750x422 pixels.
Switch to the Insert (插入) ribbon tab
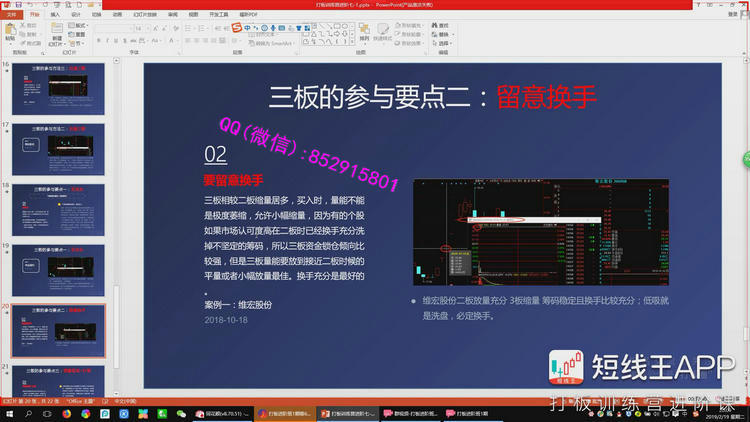click(55, 15)
